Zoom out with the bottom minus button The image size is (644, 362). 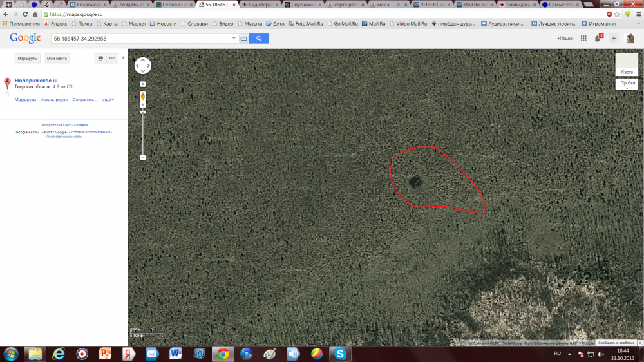[143, 157]
